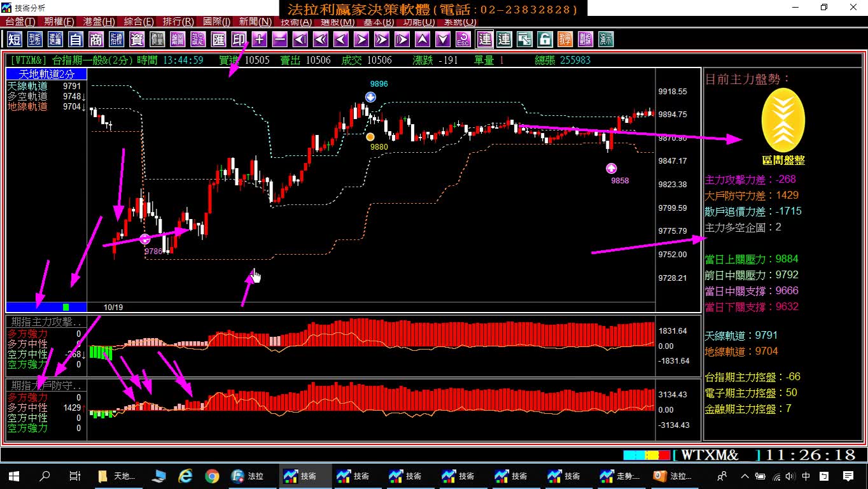This screenshot has height=489, width=868.
Task: Click the down triangle toolbar arrow
Action: pyautogui.click(x=442, y=39)
